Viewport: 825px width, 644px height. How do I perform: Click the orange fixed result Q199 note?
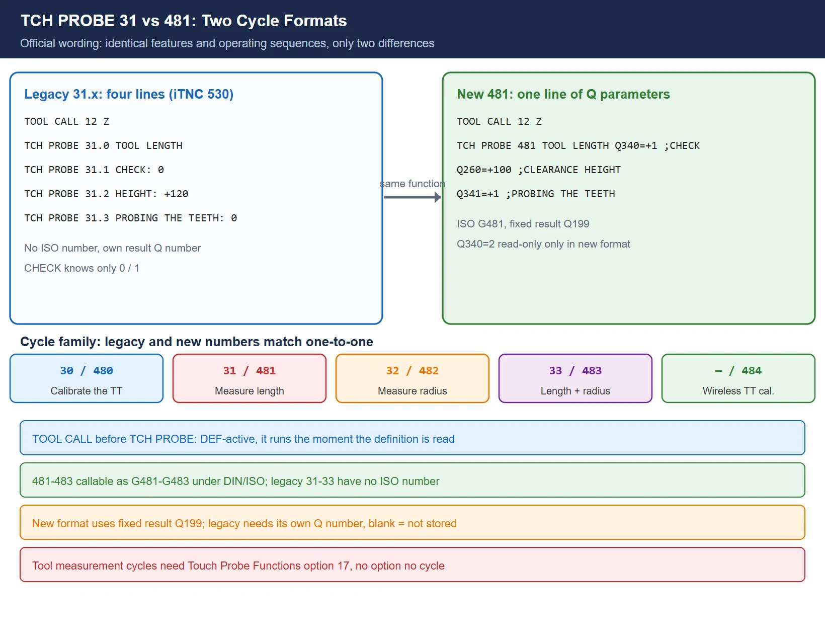click(412, 522)
